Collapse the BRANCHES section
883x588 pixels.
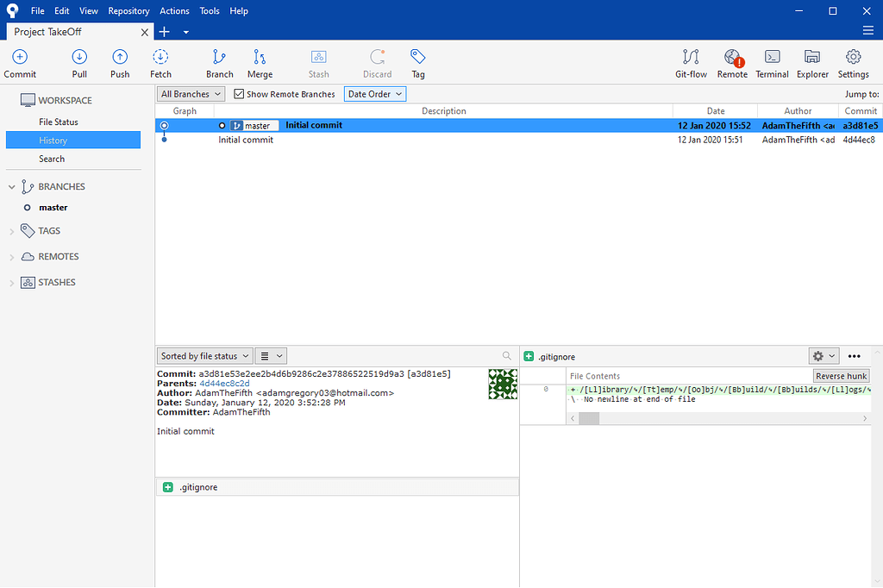coord(12,187)
